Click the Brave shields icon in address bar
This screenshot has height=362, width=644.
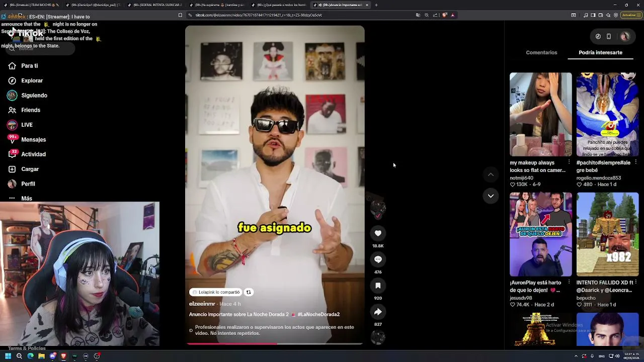[x=444, y=15]
